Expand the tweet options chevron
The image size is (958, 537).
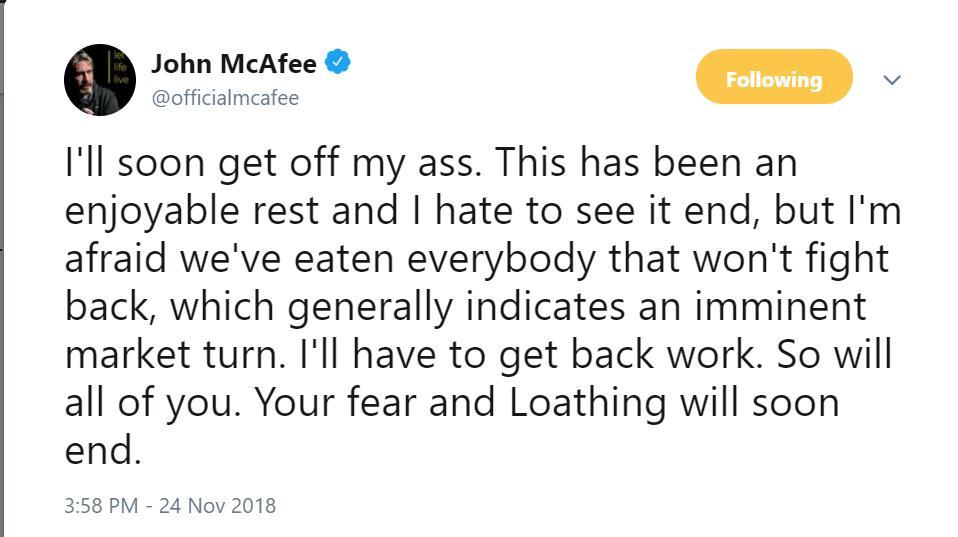[892, 80]
